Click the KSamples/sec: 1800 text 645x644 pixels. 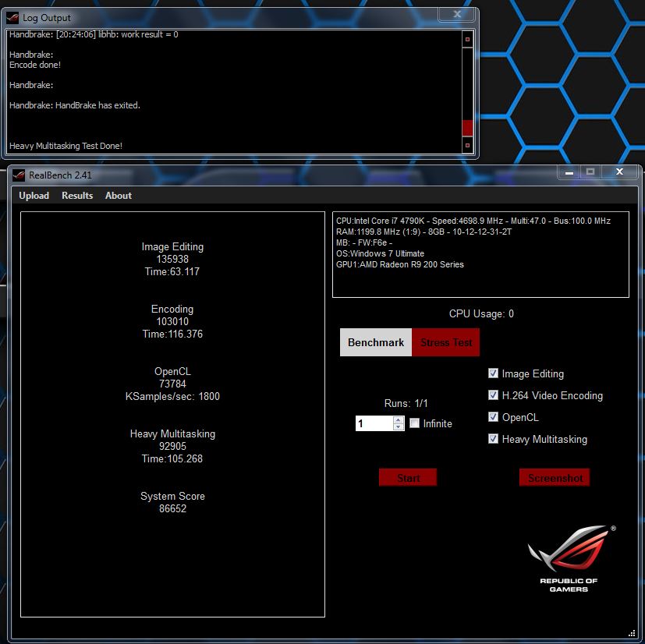click(172, 396)
